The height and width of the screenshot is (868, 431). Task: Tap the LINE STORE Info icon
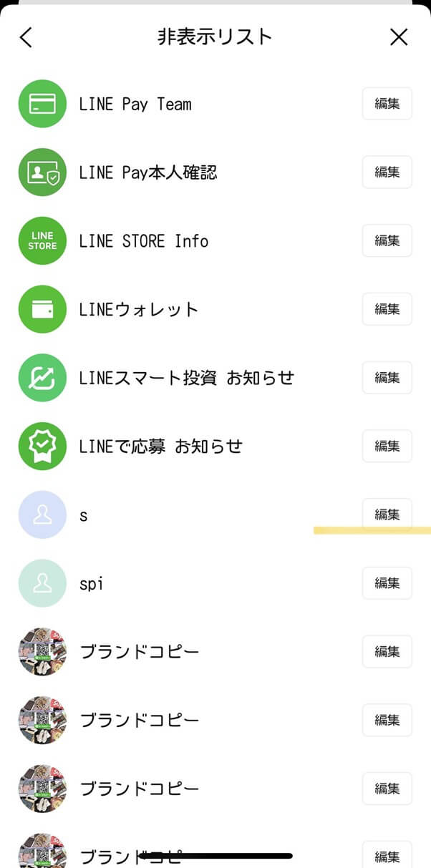[x=42, y=240]
